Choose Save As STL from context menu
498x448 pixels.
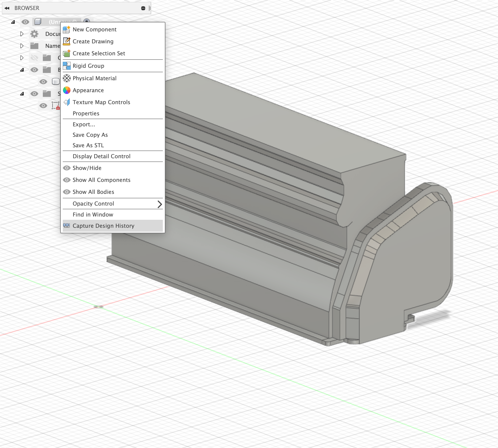(88, 145)
